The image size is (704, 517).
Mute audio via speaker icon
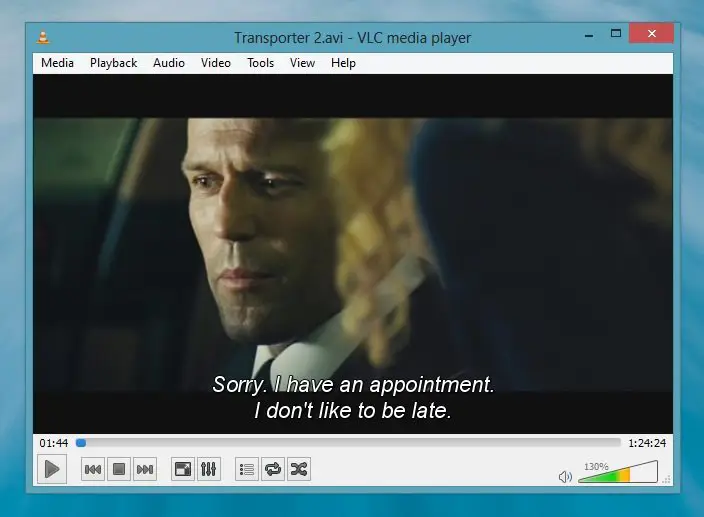coord(565,477)
